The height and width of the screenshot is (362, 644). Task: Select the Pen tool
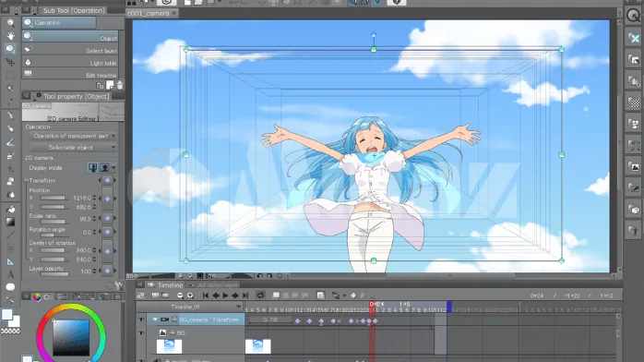10,115
